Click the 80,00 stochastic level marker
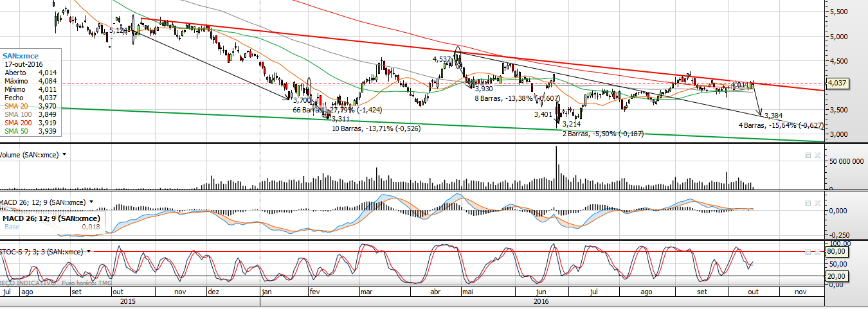Viewport: 868px width, 309px height. coord(837,252)
